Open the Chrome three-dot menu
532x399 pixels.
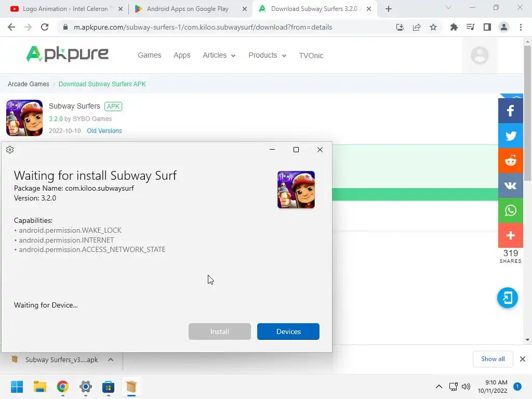pyautogui.click(x=521, y=27)
